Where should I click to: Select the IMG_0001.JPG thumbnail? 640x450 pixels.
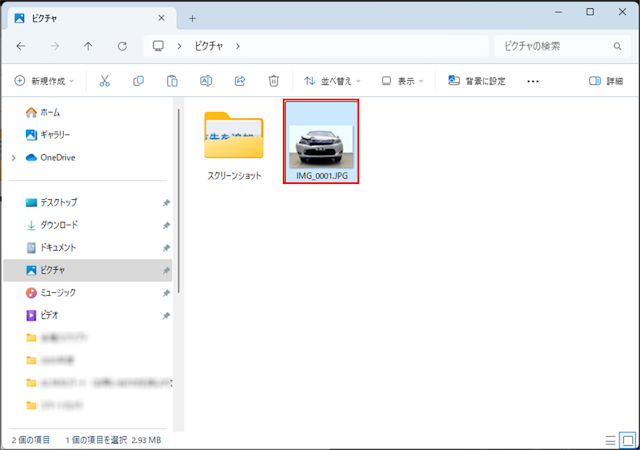pyautogui.click(x=320, y=140)
